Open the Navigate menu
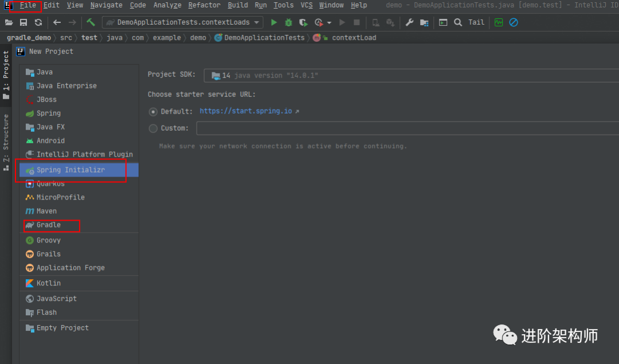The height and width of the screenshot is (364, 619). [106, 5]
